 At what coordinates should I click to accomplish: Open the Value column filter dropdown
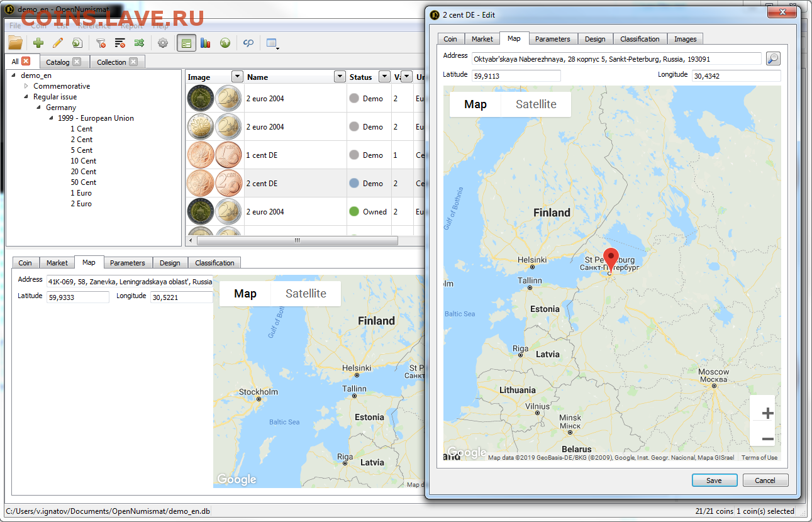point(406,77)
